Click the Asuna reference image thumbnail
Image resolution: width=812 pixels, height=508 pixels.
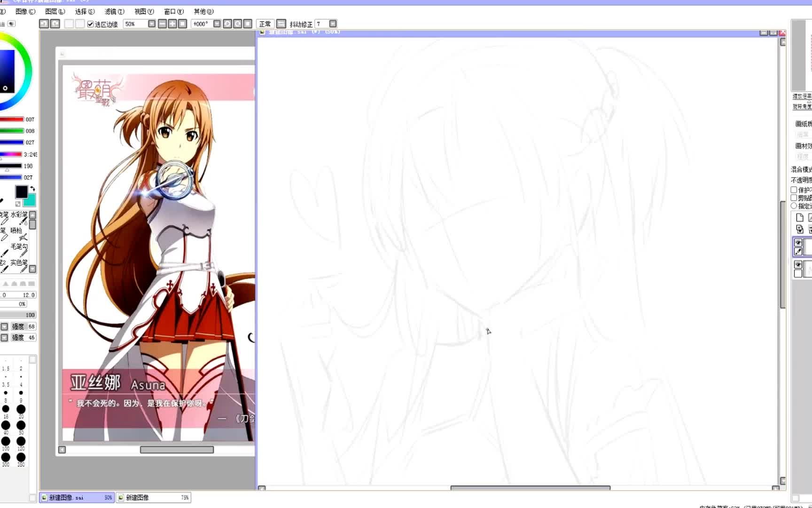tap(159, 253)
